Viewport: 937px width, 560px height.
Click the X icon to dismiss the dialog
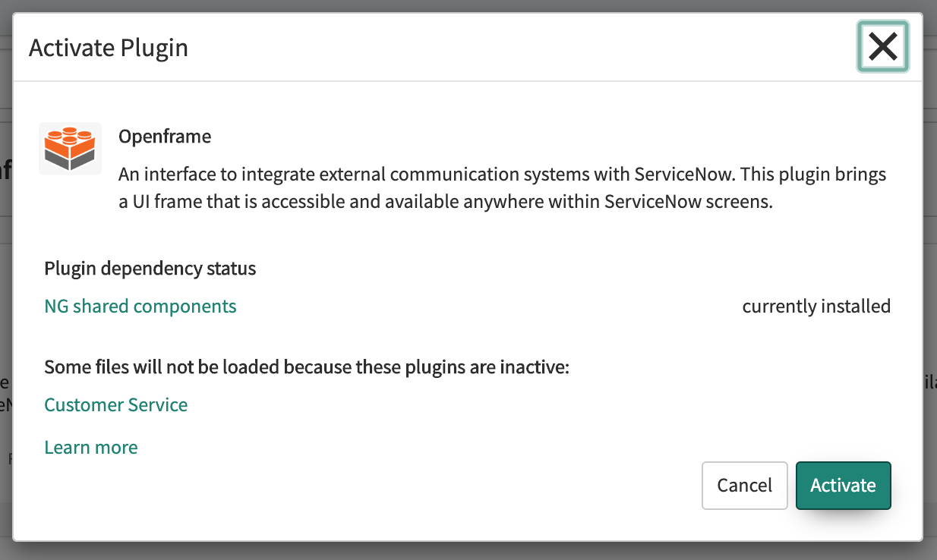[x=882, y=46]
